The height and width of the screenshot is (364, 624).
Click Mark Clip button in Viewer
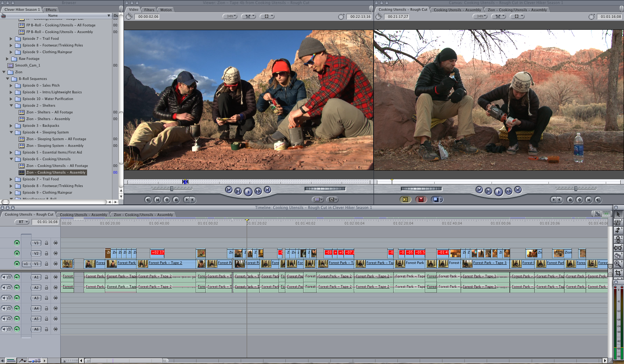tap(157, 200)
